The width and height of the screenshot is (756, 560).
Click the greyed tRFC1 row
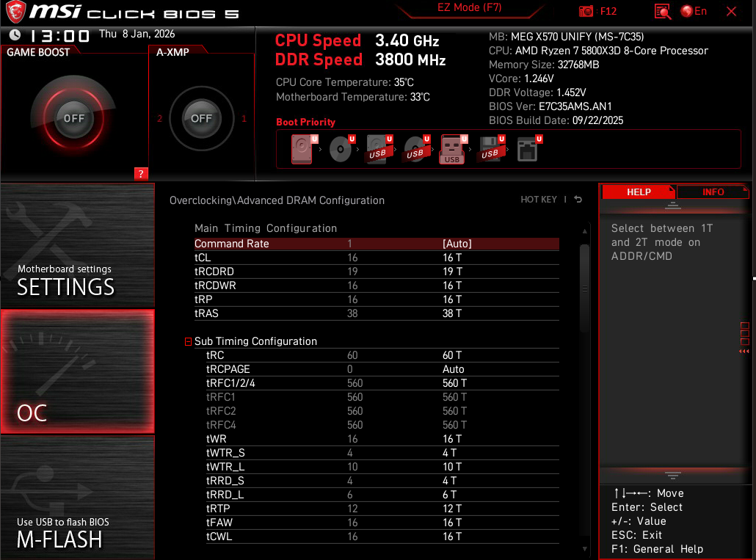point(382,398)
